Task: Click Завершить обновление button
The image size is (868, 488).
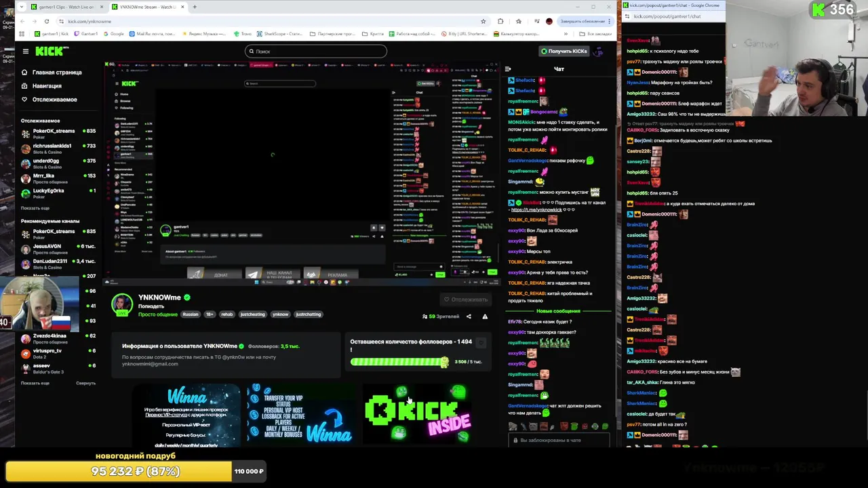Action: (x=584, y=21)
